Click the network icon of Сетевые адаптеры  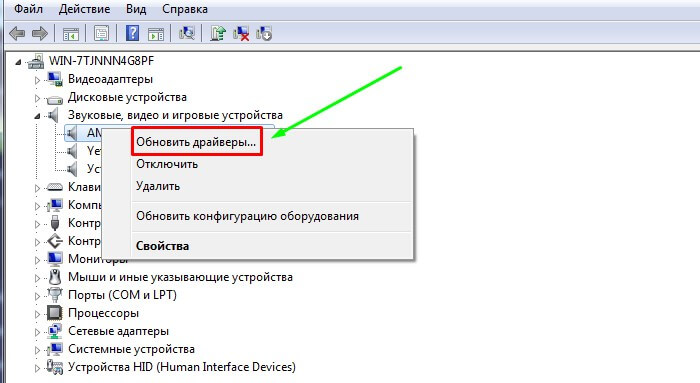tap(55, 331)
